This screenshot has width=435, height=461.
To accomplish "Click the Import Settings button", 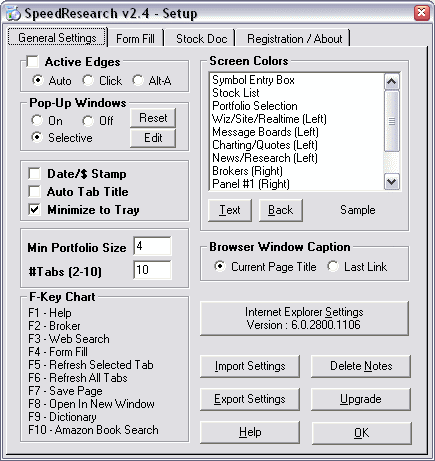I will pos(250,366).
